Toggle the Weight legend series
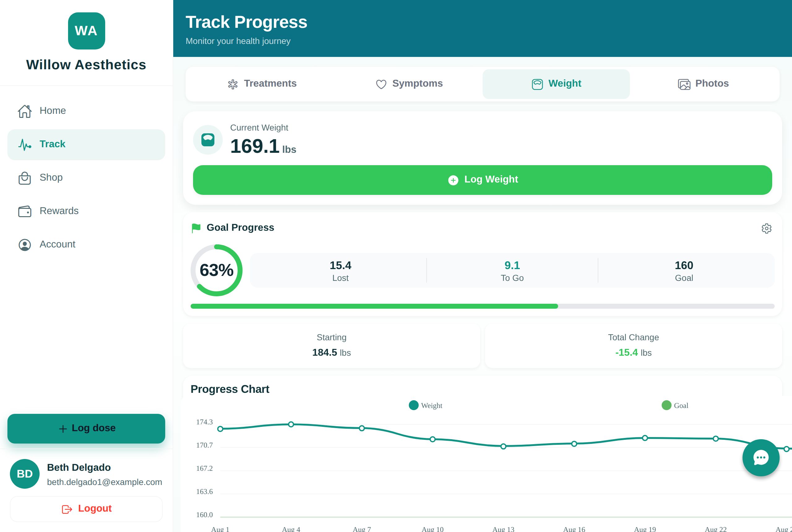Screen dimensions: 792x532 [x=425, y=405]
